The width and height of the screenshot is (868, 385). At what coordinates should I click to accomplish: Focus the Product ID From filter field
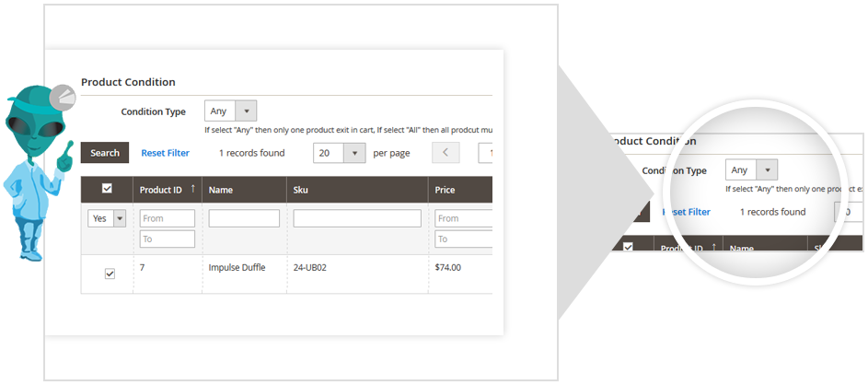(168, 219)
